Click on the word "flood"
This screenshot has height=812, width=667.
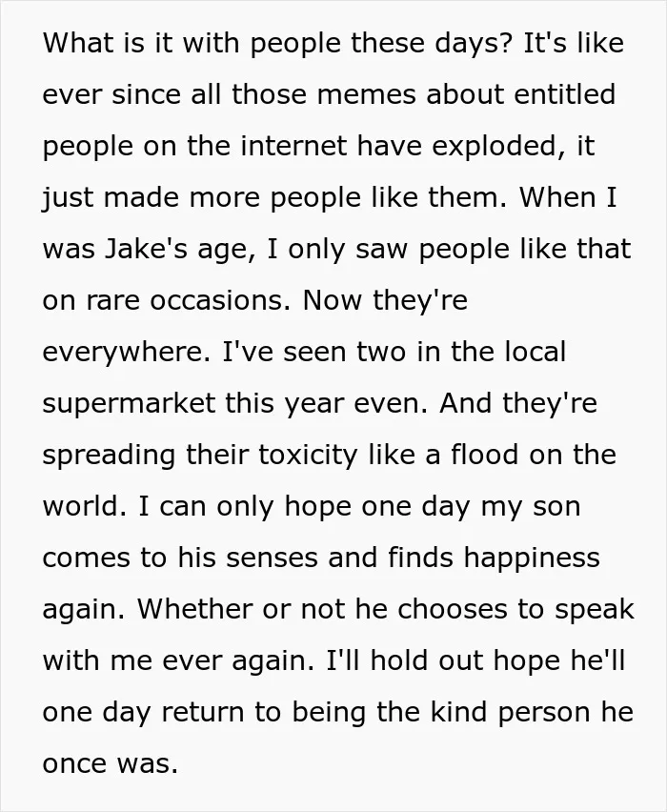(x=484, y=455)
